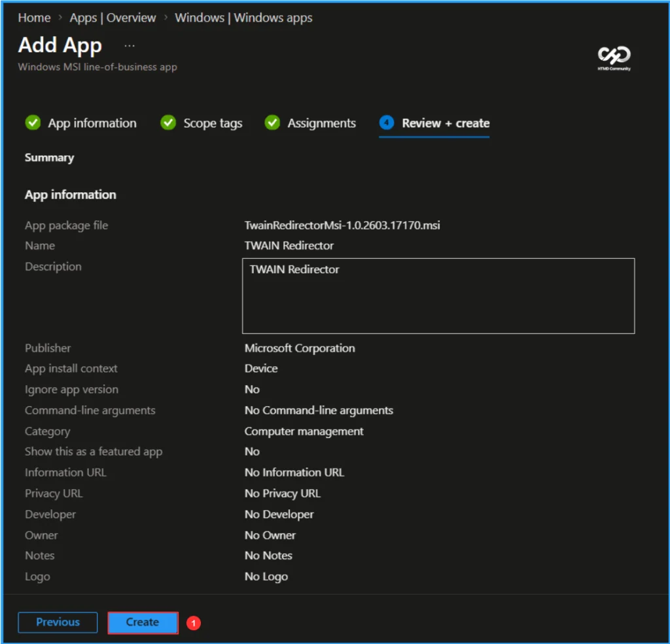Image resolution: width=670 pixels, height=644 pixels.
Task: Click the Show this as a featured app label
Action: (x=94, y=451)
